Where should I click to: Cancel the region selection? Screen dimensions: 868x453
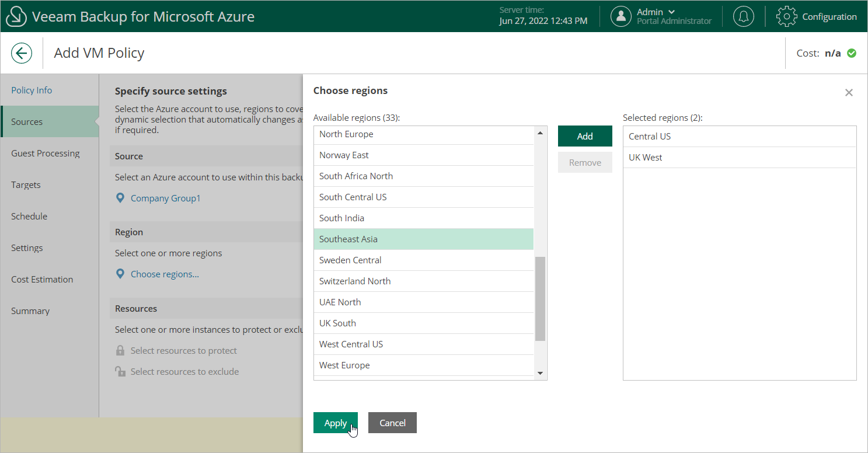(392, 423)
